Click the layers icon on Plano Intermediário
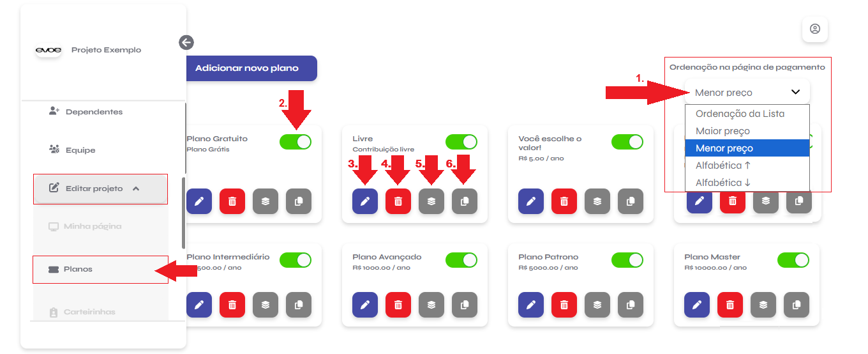Screen dimensions: 868x354 266,305
